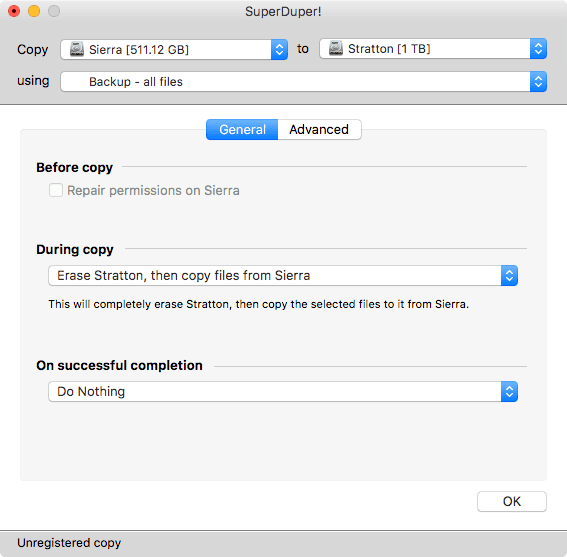Open the Backup - all files dropdown
The width and height of the screenshot is (567, 557).
pos(303,82)
